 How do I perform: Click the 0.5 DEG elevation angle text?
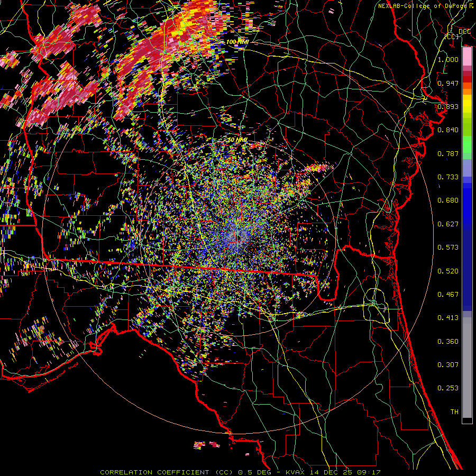point(254,472)
